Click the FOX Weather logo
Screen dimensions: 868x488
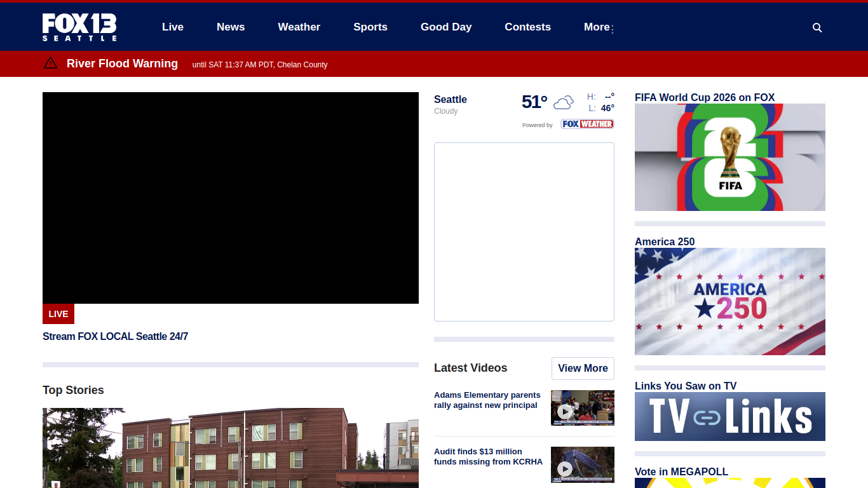pos(587,124)
